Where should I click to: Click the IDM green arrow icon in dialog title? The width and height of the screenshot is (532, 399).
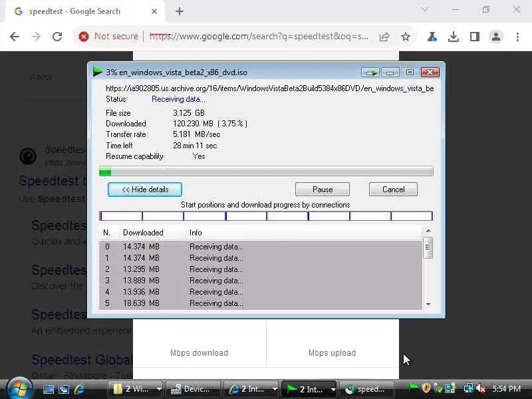[98, 72]
